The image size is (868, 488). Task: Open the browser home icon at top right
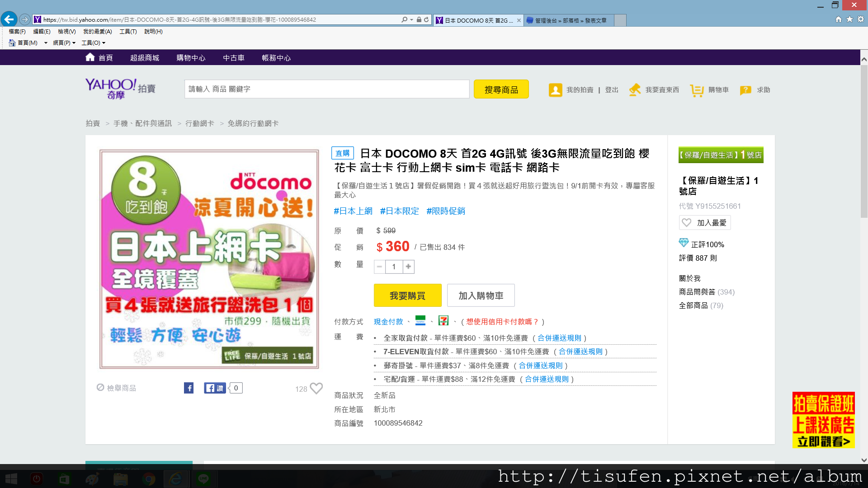[x=839, y=19]
